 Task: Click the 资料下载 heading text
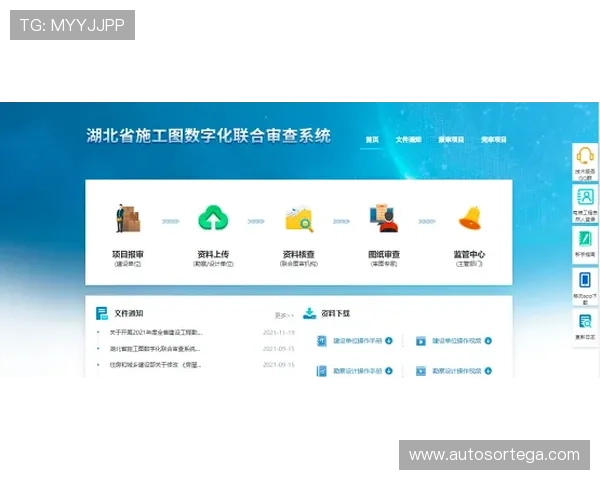(x=336, y=313)
